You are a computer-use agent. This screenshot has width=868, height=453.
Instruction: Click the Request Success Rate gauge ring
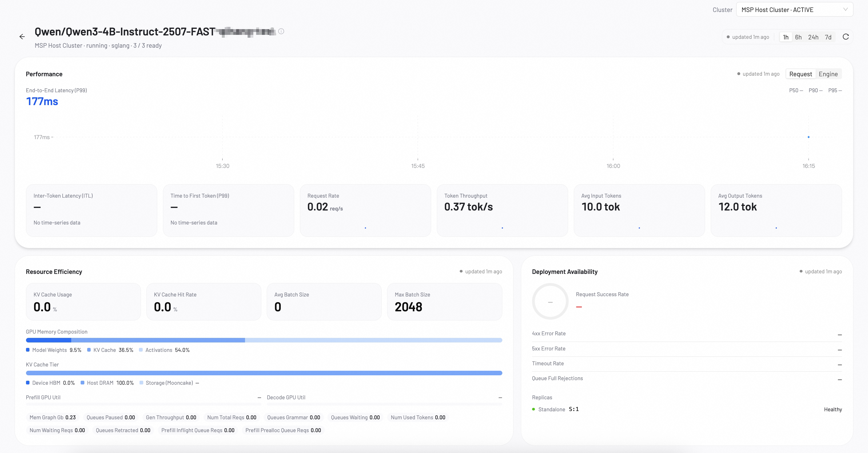[x=550, y=302]
